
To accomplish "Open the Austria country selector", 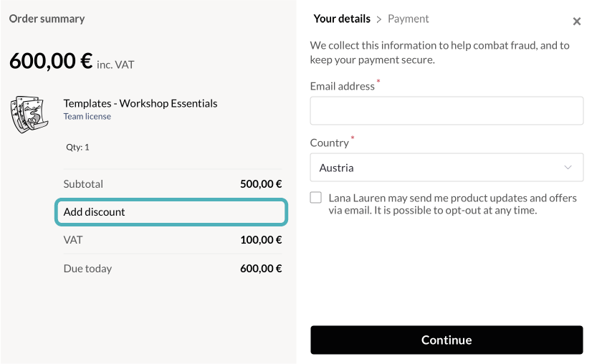I will tap(446, 168).
